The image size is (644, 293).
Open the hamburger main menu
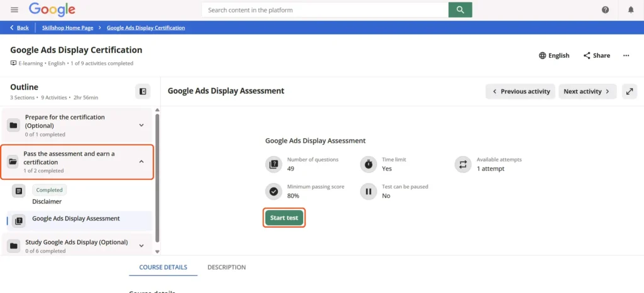pyautogui.click(x=14, y=9)
